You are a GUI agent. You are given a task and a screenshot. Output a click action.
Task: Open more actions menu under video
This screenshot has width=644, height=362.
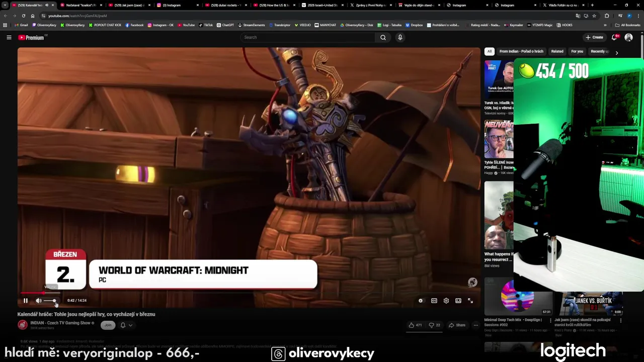[x=475, y=325]
